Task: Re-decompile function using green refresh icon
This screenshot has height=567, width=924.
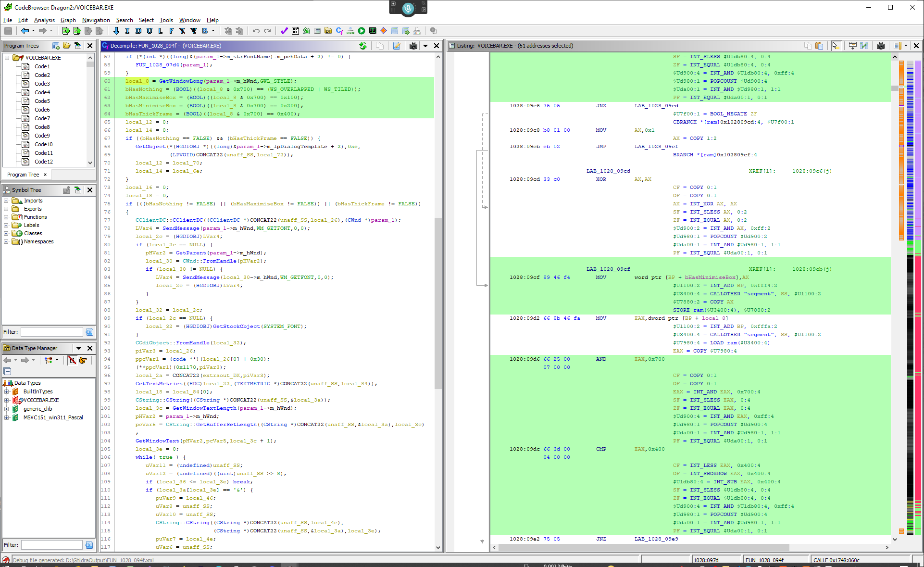Action: (x=363, y=46)
